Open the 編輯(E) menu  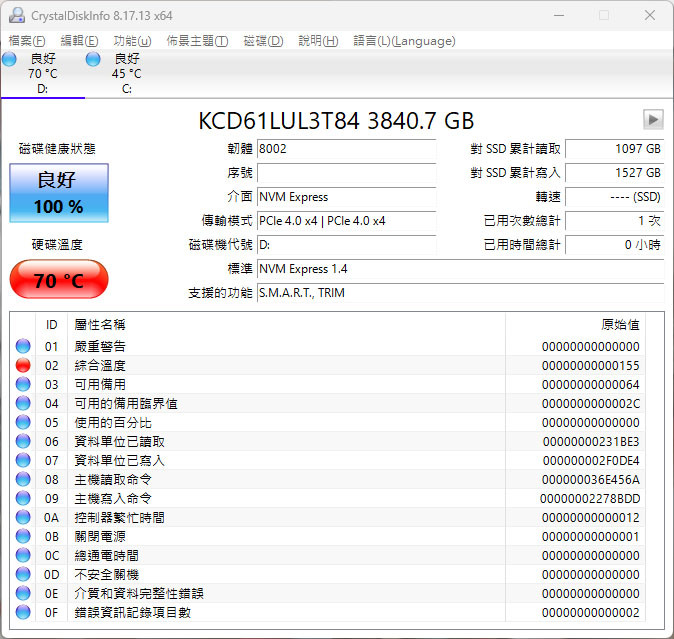point(80,41)
